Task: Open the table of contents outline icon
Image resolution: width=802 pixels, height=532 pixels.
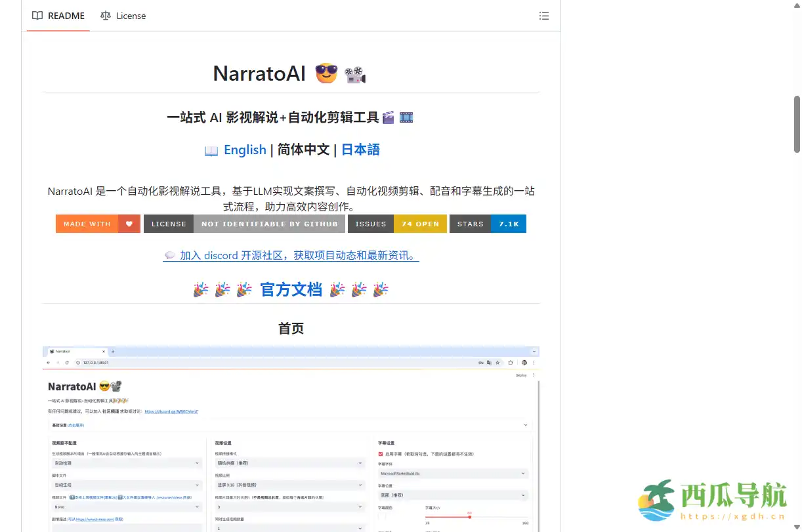Action: click(544, 16)
